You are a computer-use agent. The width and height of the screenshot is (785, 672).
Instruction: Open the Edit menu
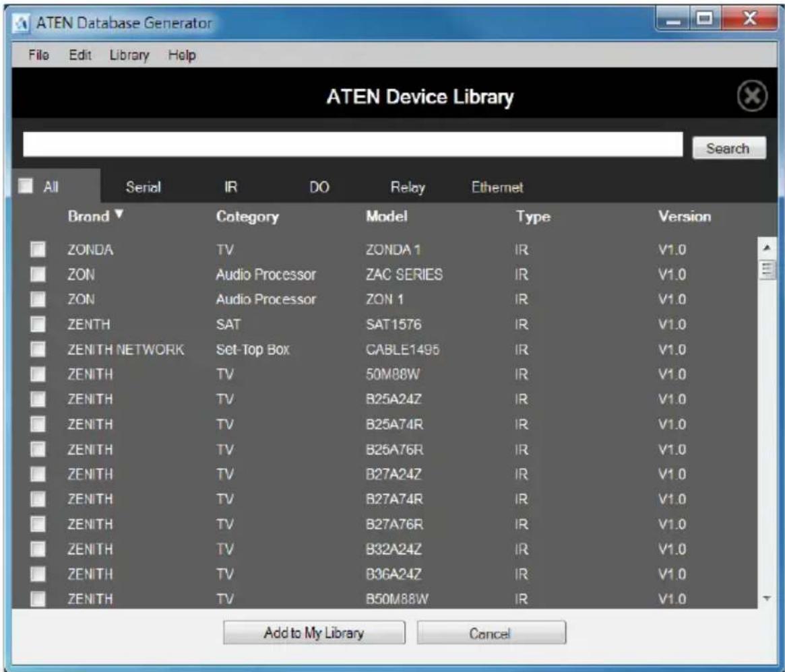pos(80,55)
